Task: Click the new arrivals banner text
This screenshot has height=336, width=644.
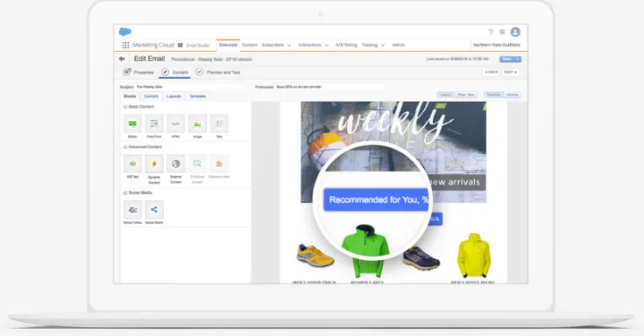Action: pos(454,182)
